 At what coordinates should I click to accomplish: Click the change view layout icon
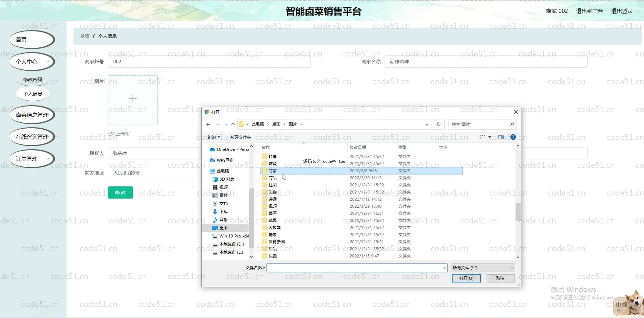[482, 137]
